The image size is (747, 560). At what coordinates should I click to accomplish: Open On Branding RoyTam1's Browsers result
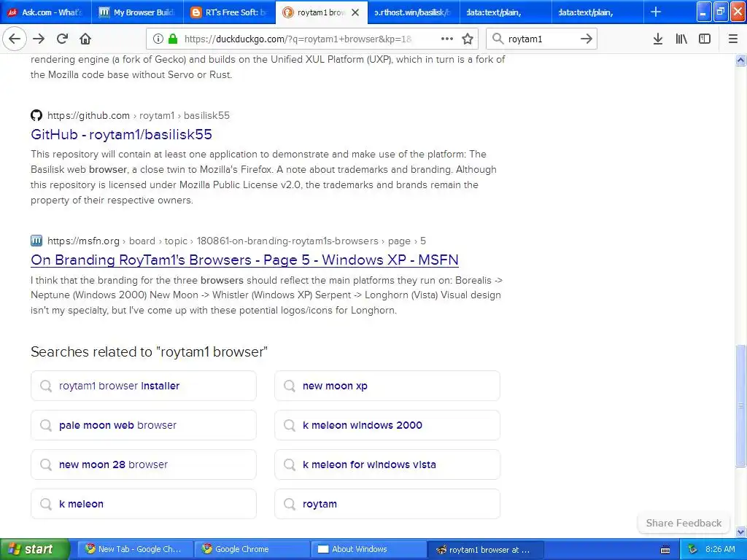click(x=244, y=260)
